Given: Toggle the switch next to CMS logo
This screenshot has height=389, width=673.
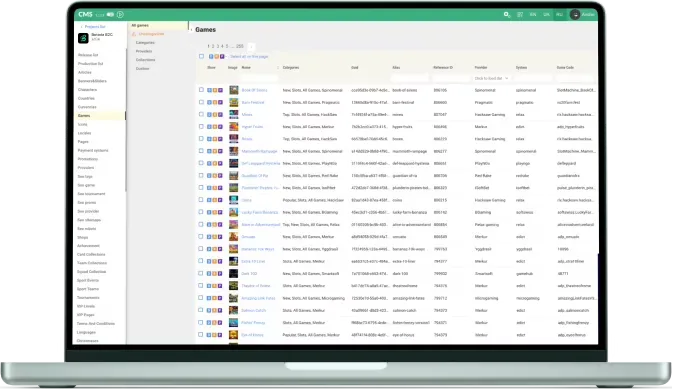Looking at the screenshot, I should (110, 15).
